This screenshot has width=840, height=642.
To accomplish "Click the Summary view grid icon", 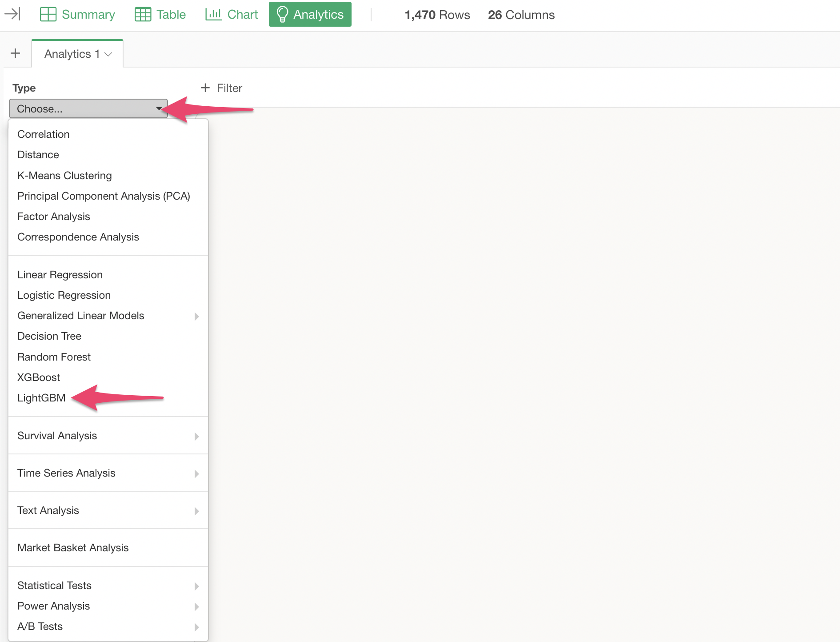I will click(48, 14).
